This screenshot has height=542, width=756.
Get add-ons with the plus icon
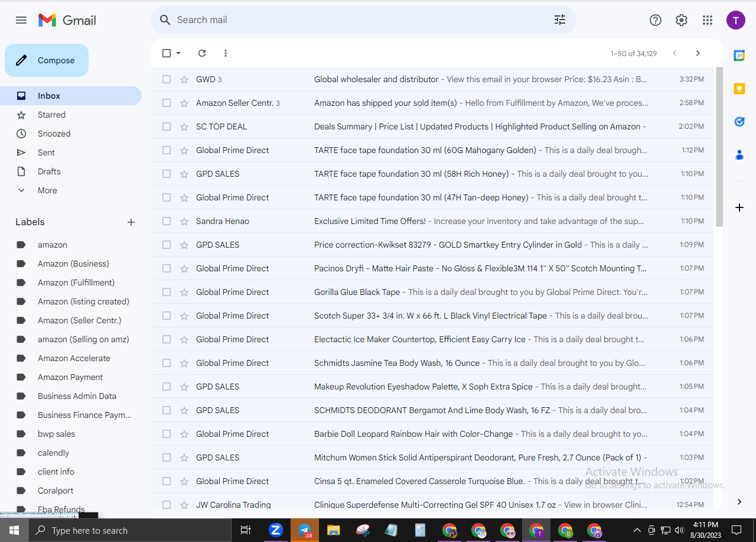point(739,207)
